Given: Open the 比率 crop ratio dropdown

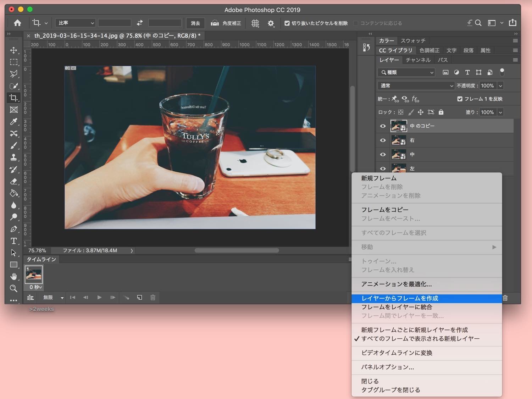Looking at the screenshot, I should tap(76, 23).
